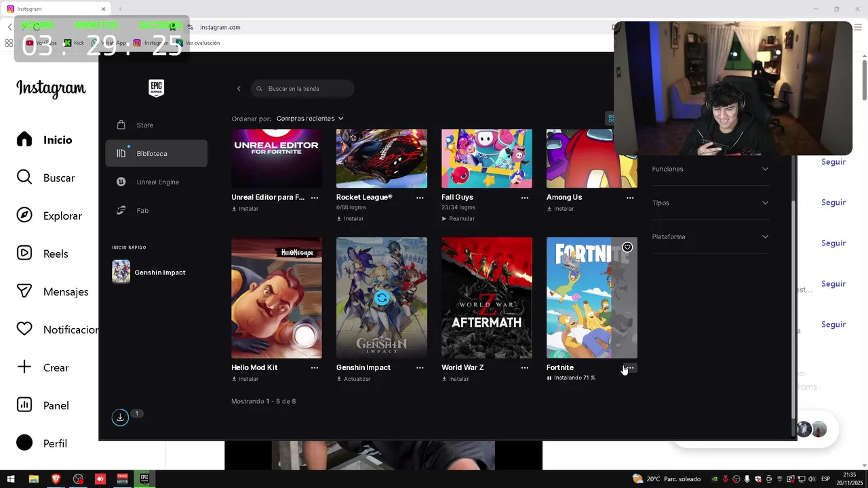This screenshot has width=868, height=488.
Task: Click Instalar under World War Z
Action: tap(455, 379)
